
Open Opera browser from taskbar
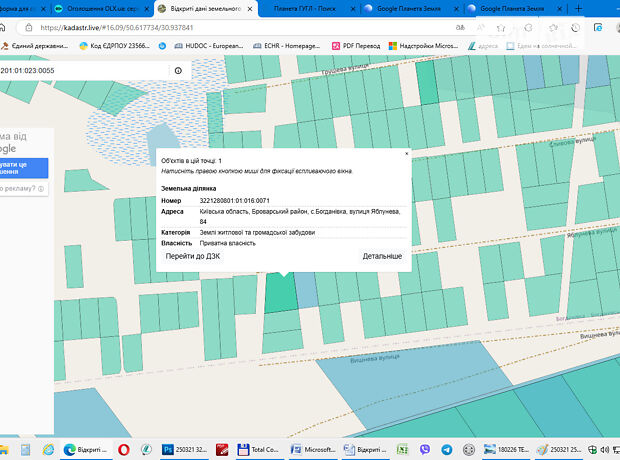point(125,450)
